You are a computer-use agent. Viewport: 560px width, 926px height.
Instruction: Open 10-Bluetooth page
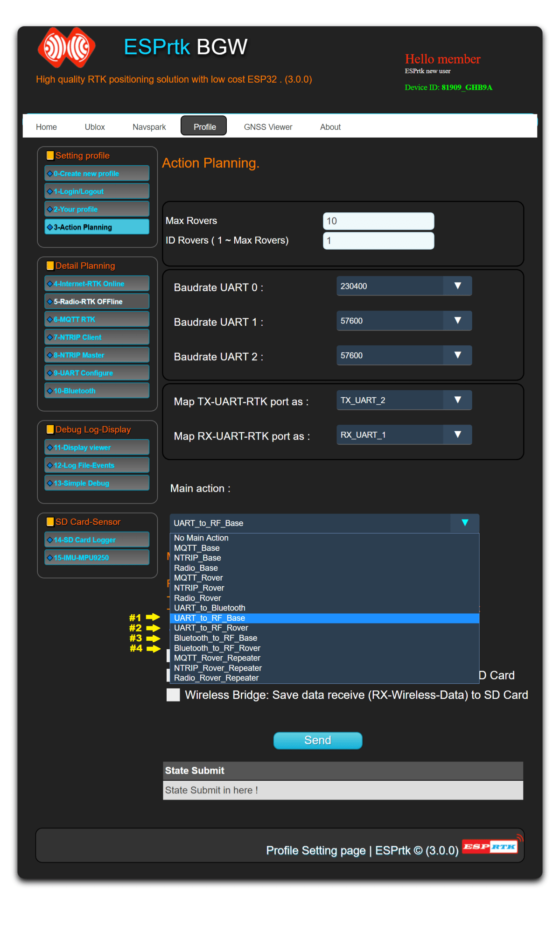97,391
